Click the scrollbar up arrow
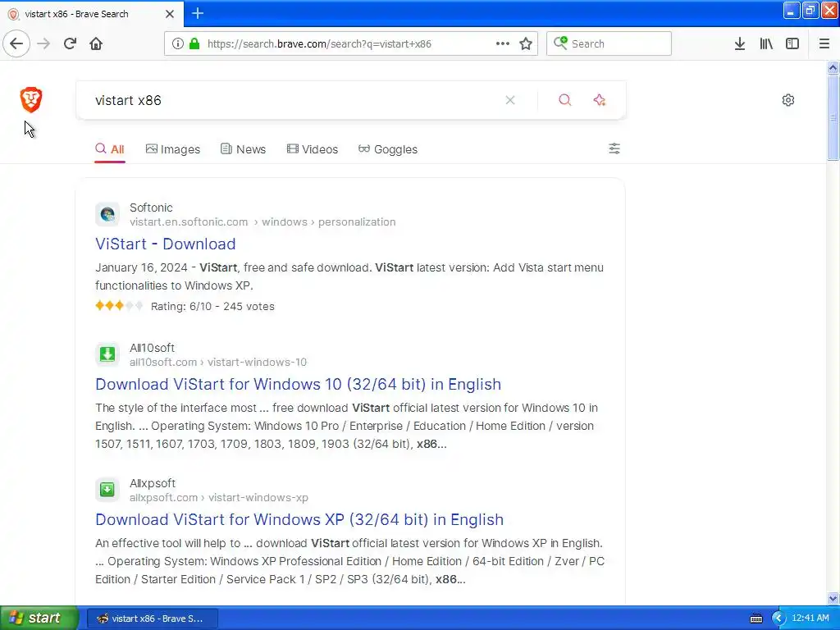Image resolution: width=840 pixels, height=630 pixels. click(833, 67)
